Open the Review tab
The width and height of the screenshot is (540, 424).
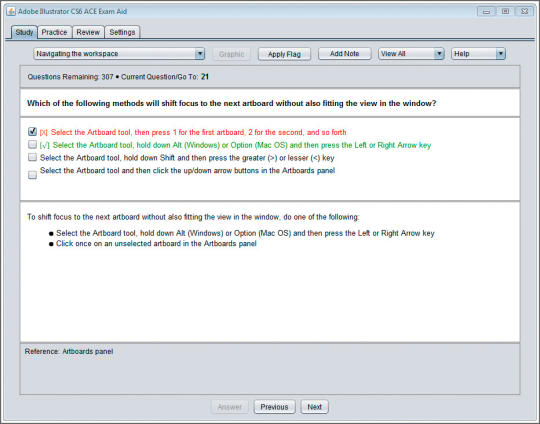click(x=88, y=32)
